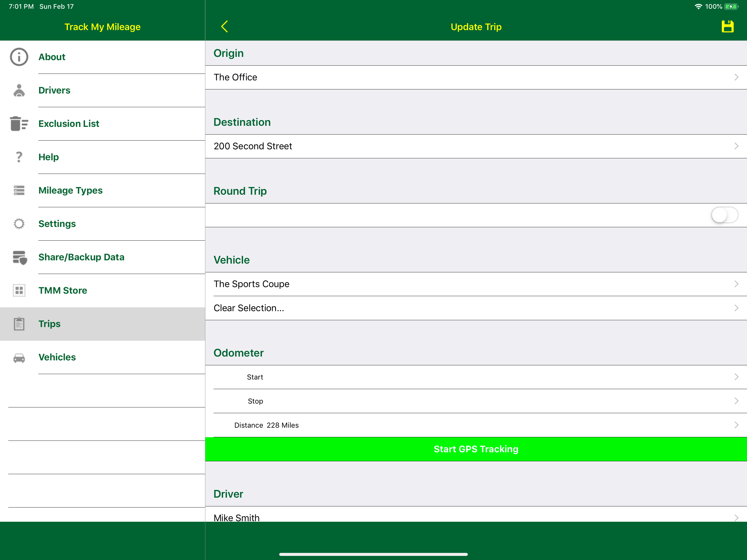
Task: Open the Help menu item
Action: point(102,157)
